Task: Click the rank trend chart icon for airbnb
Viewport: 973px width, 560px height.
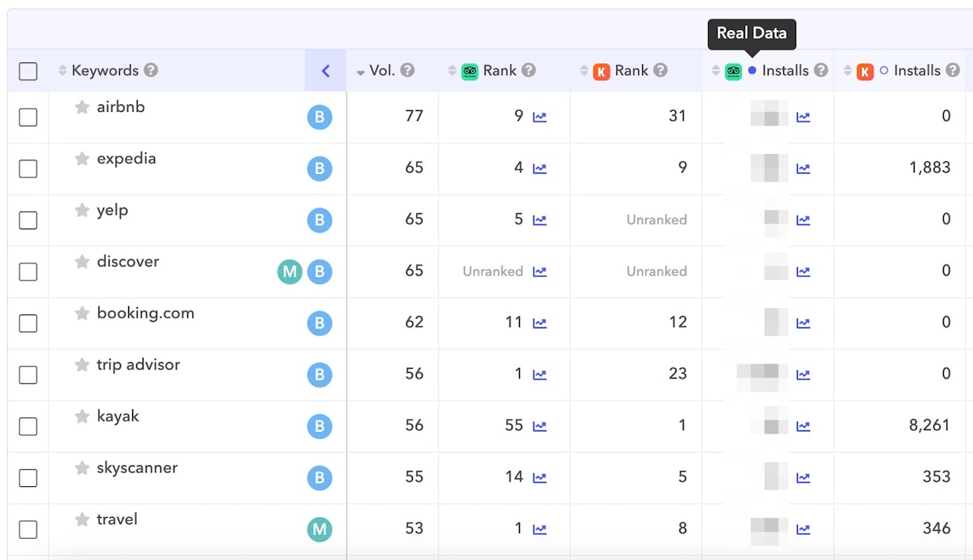Action: point(539,117)
